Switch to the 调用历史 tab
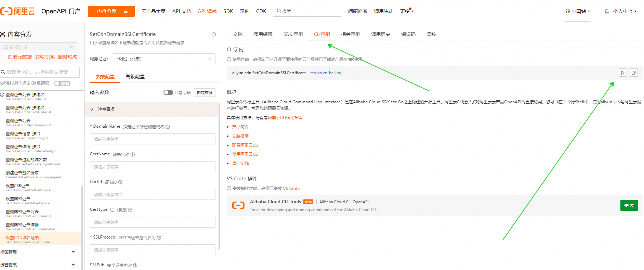644x270 pixels. point(381,34)
